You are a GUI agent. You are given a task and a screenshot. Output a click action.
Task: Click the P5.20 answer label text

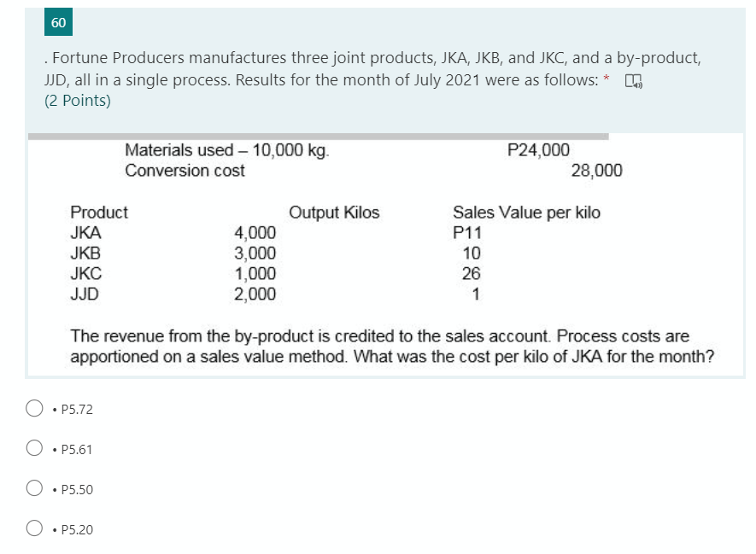pos(77,529)
